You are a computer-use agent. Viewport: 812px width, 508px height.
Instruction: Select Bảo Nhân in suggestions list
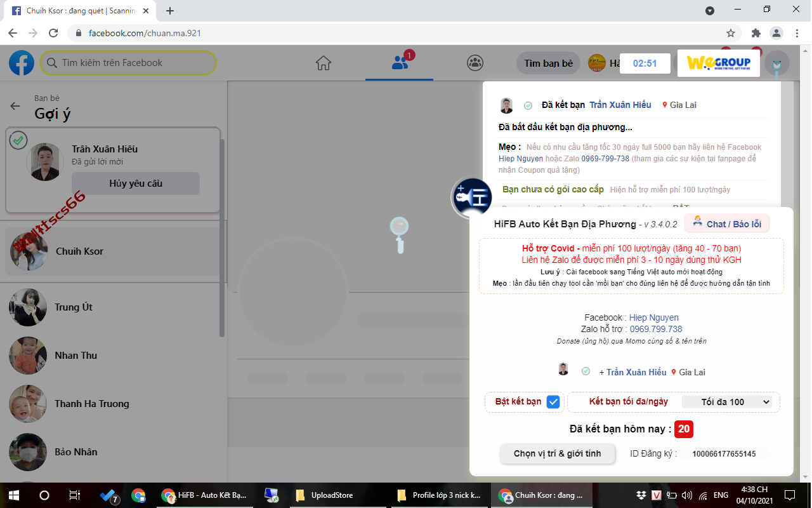click(x=112, y=452)
